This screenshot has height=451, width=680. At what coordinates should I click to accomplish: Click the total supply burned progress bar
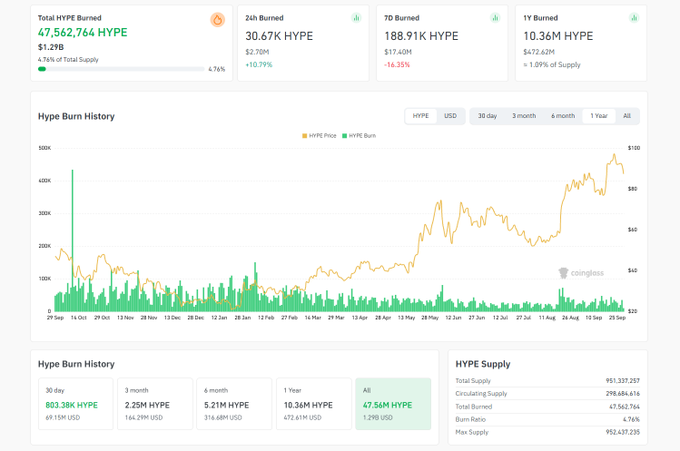click(121, 69)
